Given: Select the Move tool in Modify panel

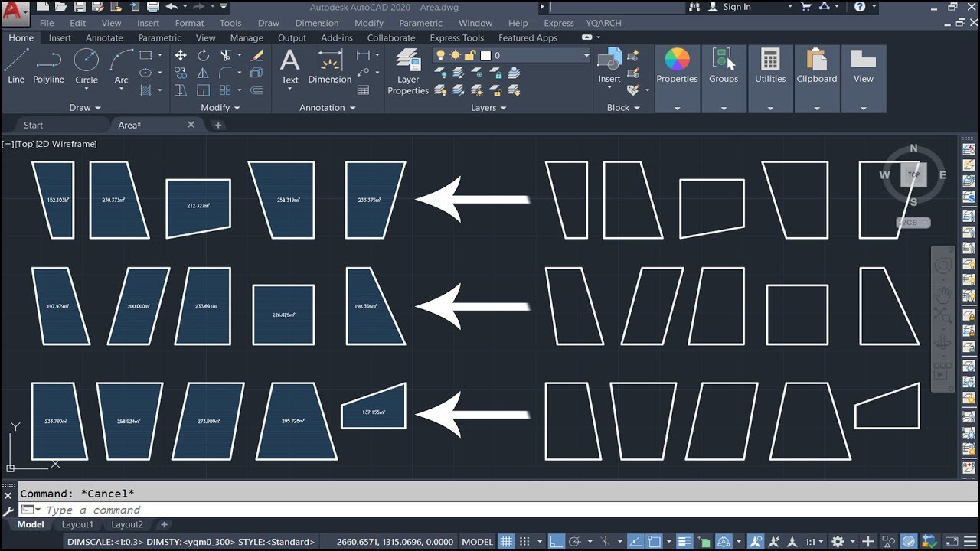Looking at the screenshot, I should 181,55.
